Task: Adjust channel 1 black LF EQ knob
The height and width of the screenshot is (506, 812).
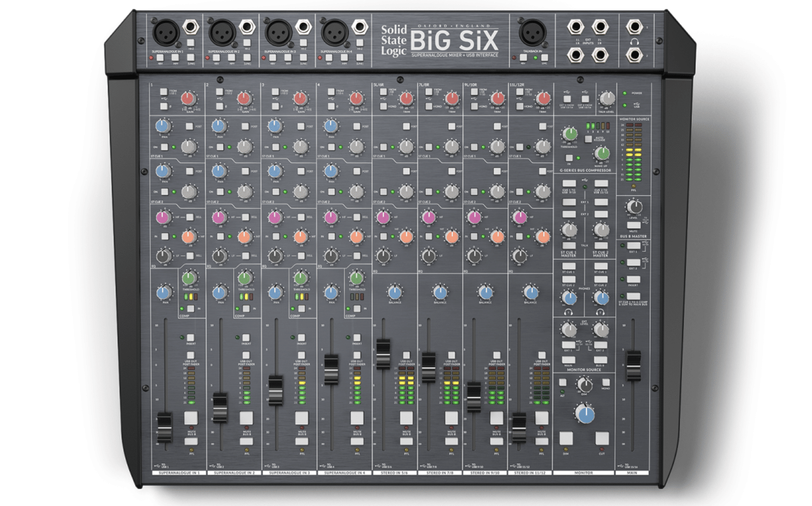Action: pyautogui.click(x=164, y=256)
